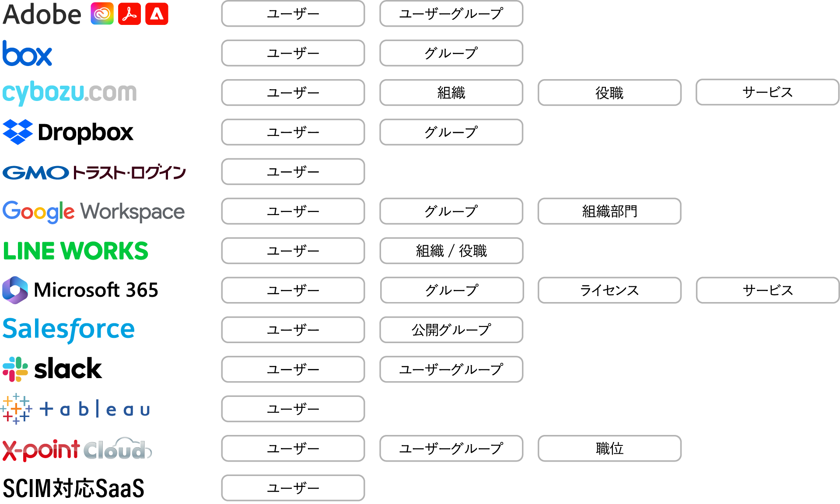Click the blue box logo

pos(27,54)
